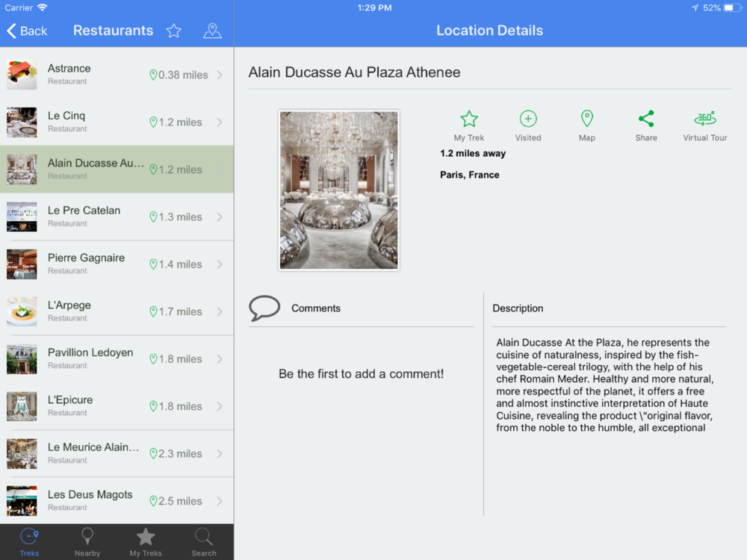Open the Les Deus Magots row chevron
The image size is (747, 560).
pos(220,501)
